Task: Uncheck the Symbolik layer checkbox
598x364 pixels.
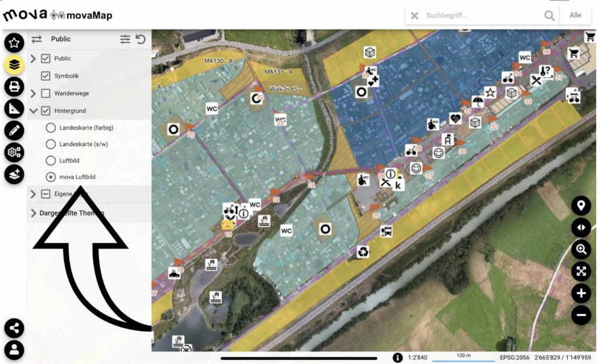Action: tap(46, 76)
